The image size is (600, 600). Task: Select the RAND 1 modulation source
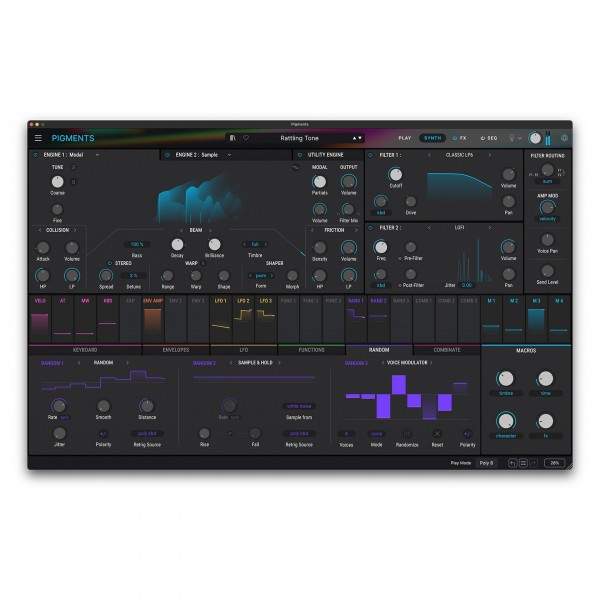coord(356,319)
